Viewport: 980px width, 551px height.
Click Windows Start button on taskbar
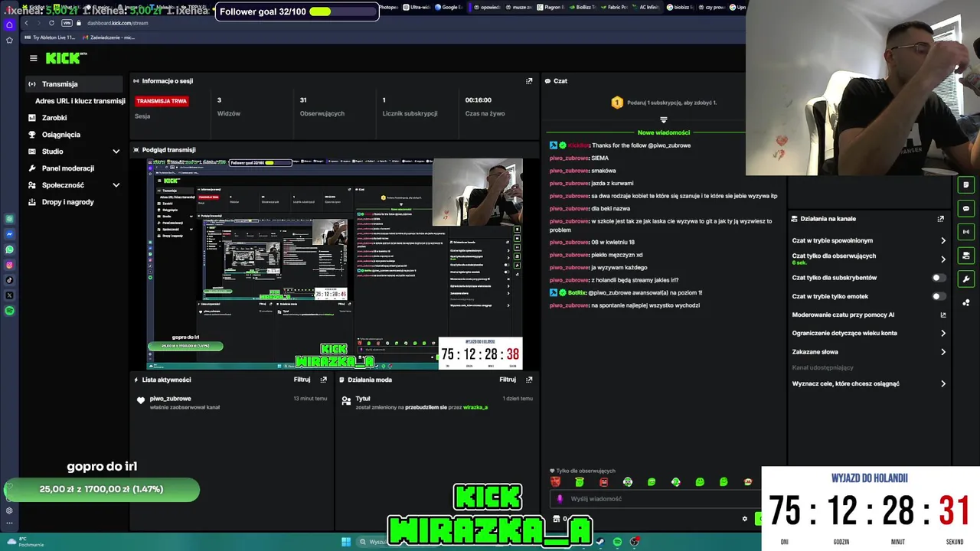[346, 542]
